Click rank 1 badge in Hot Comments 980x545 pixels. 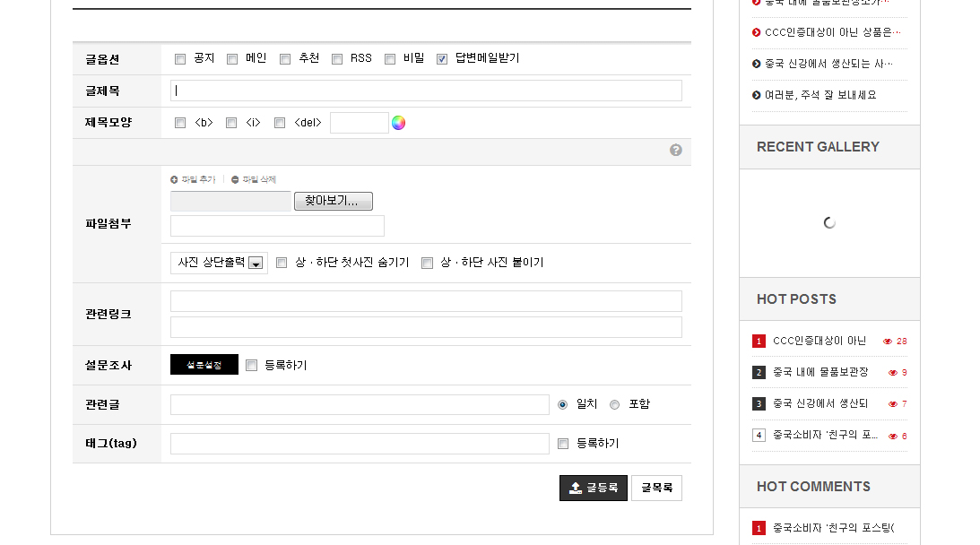click(759, 529)
